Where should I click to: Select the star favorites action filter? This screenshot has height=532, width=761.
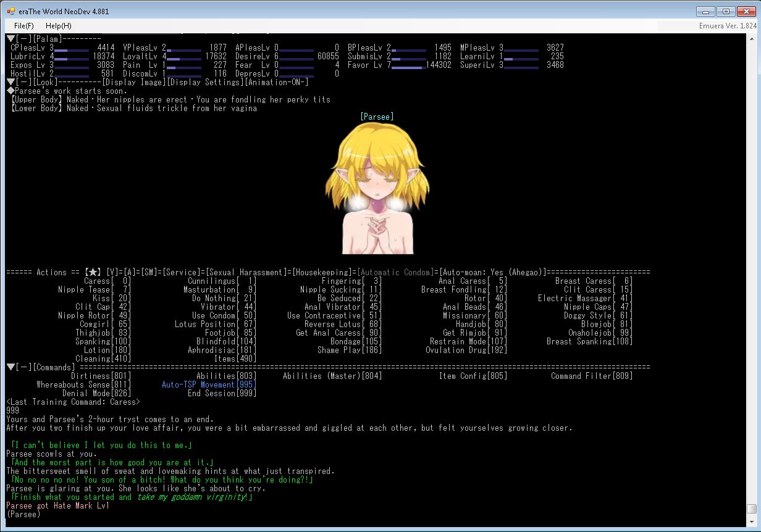pyautogui.click(x=93, y=272)
